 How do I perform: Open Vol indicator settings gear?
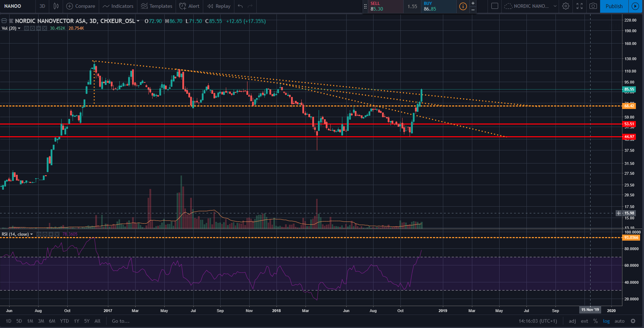[33, 28]
